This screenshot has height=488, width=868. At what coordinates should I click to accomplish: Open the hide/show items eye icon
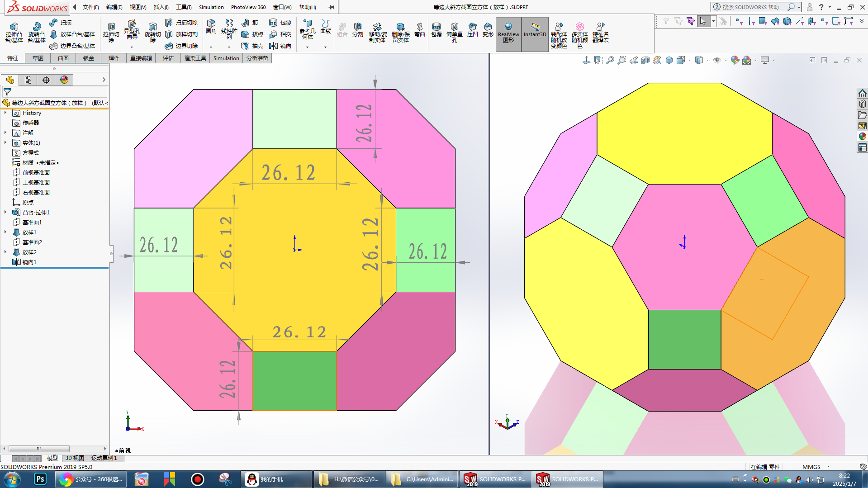click(x=717, y=60)
